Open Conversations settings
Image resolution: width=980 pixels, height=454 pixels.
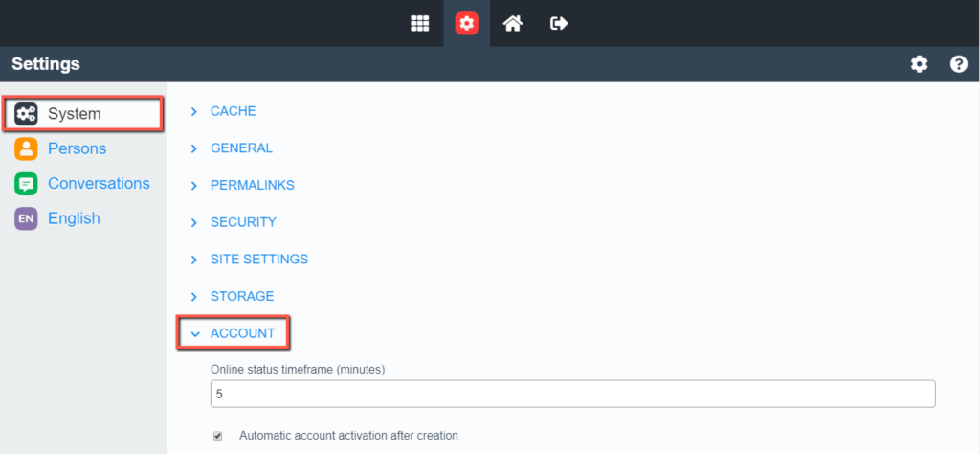[x=99, y=184]
